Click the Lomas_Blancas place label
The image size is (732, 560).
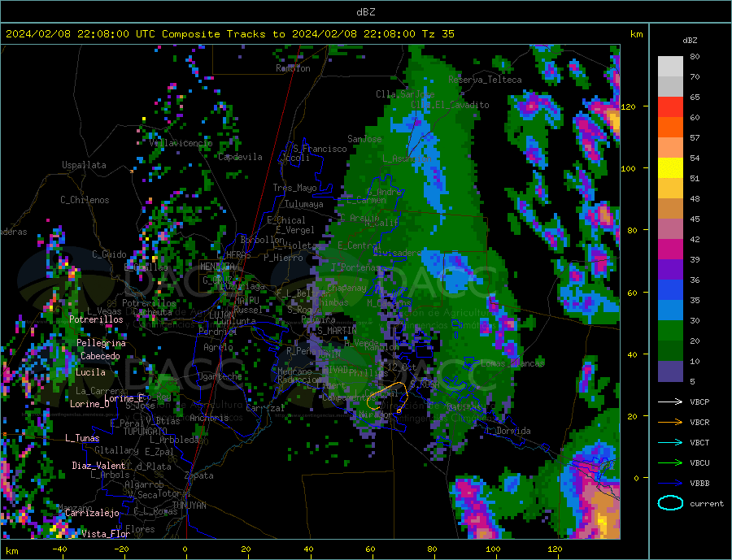pyautogui.click(x=512, y=363)
